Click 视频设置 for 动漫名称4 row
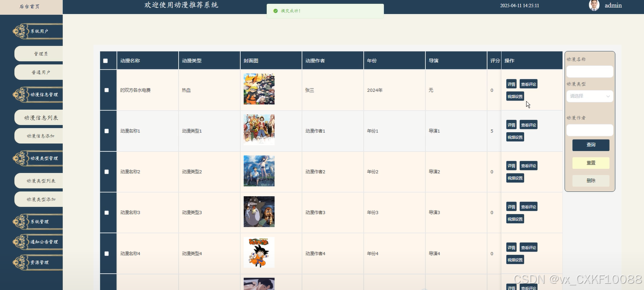This screenshot has width=644, height=290. tap(515, 260)
